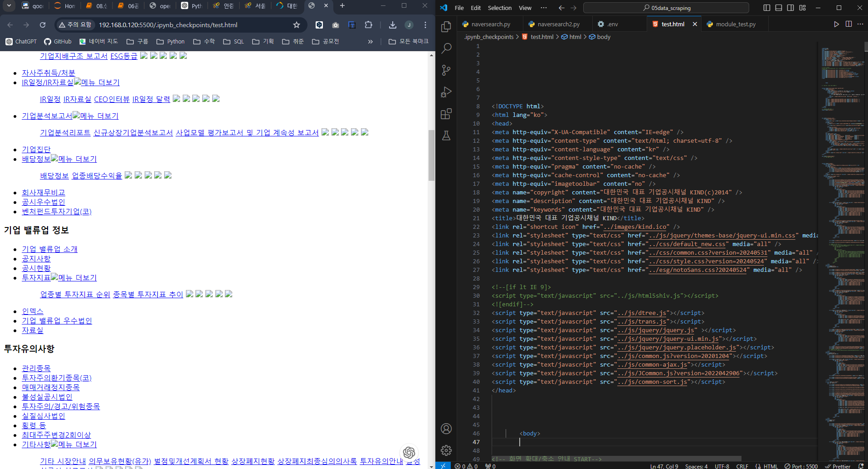
Task: Click the 불성실공시법인 link
Action: [47, 397]
